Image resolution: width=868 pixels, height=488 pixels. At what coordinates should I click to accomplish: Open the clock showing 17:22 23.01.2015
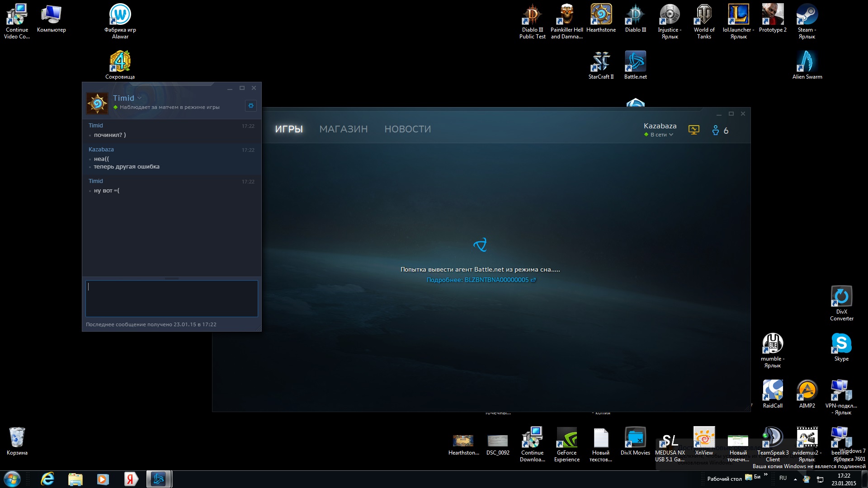844,479
